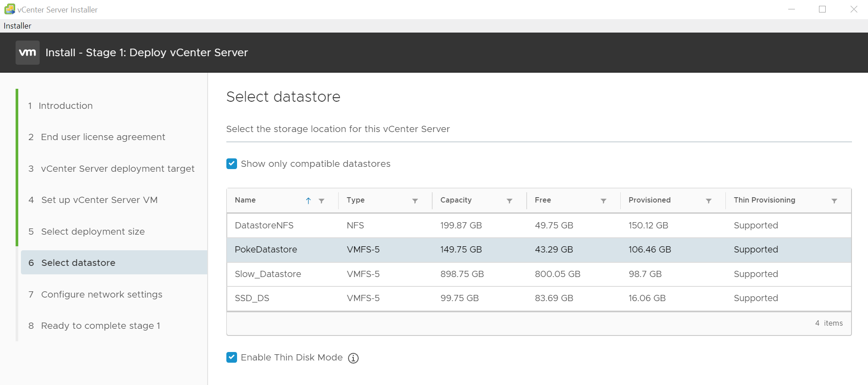The image size is (868, 385).
Task: Click the 83.69 GB free cell
Action: tap(554, 298)
